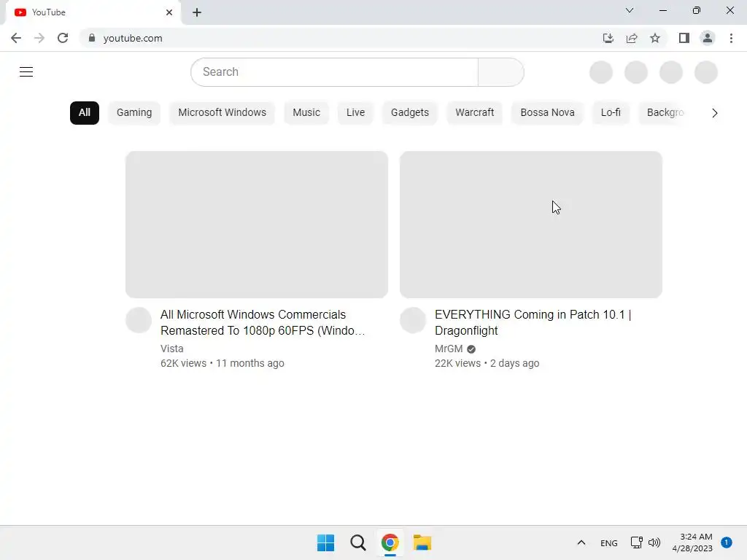Select the Bossa Nova chip

click(547, 113)
